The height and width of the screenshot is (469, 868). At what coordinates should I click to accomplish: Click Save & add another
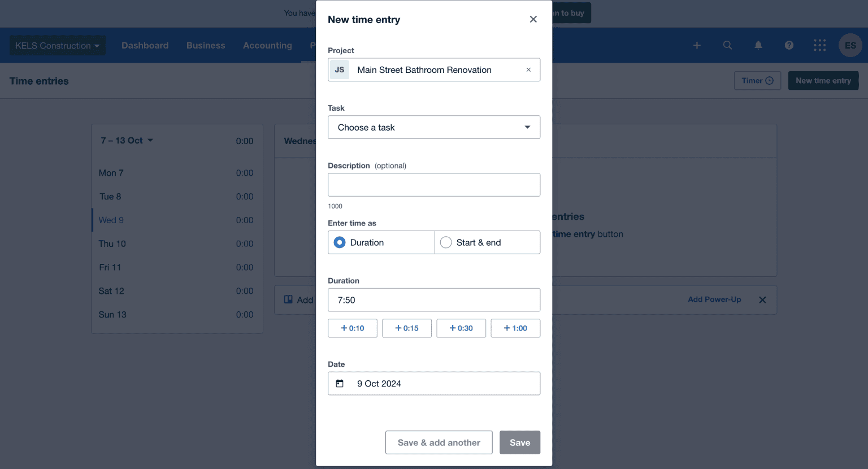439,442
